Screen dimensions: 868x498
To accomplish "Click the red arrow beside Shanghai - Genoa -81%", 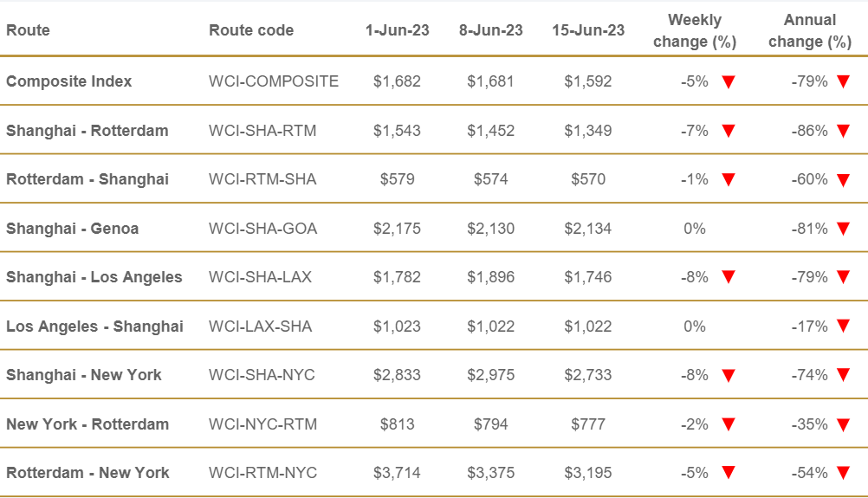I will 843,229.
